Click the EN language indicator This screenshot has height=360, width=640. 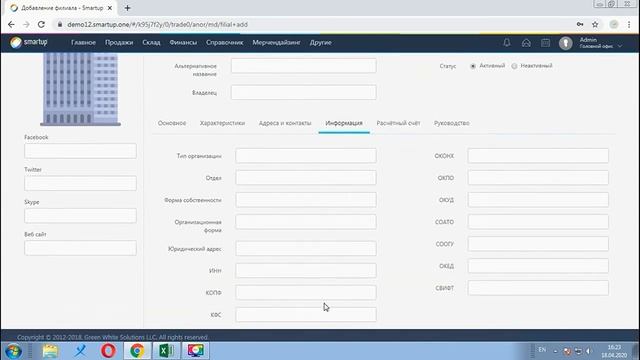point(542,350)
